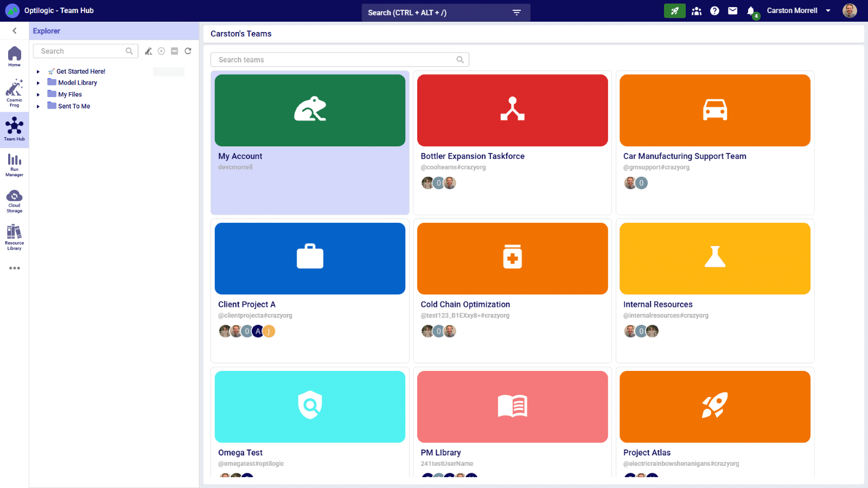Click the Cosmic Frog filter icon in Explorer toolbar
Image resolution: width=868 pixels, height=488 pixels.
pos(148,51)
